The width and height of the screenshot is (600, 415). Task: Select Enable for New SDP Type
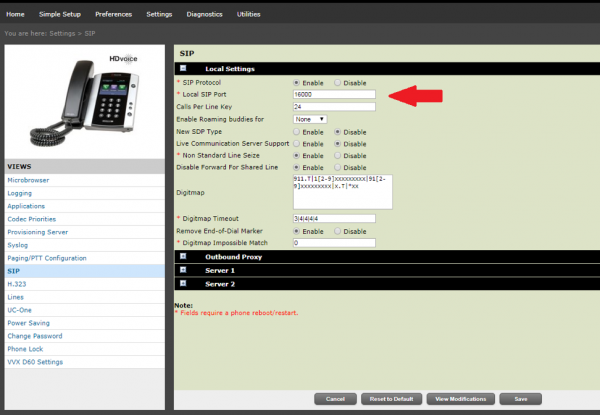click(x=297, y=132)
